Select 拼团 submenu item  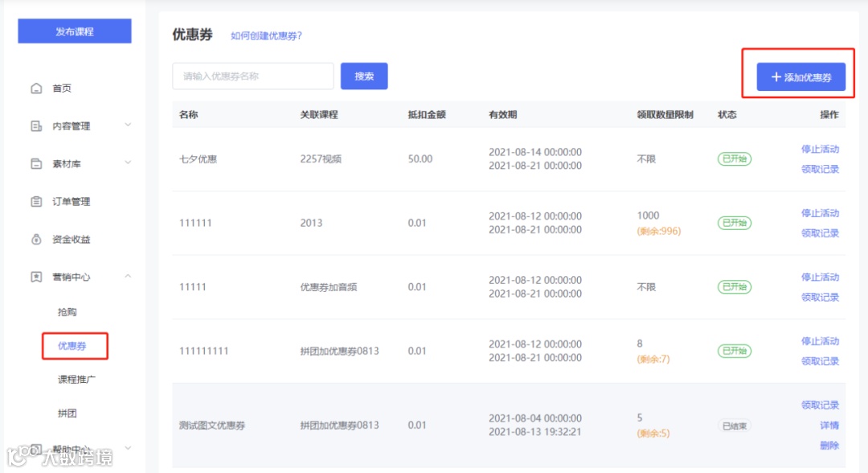67,413
